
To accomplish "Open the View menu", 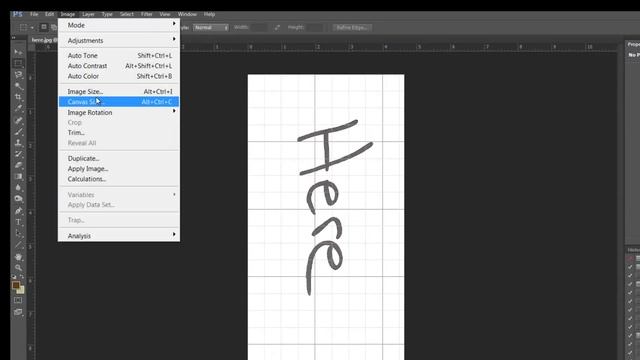I will (165, 14).
